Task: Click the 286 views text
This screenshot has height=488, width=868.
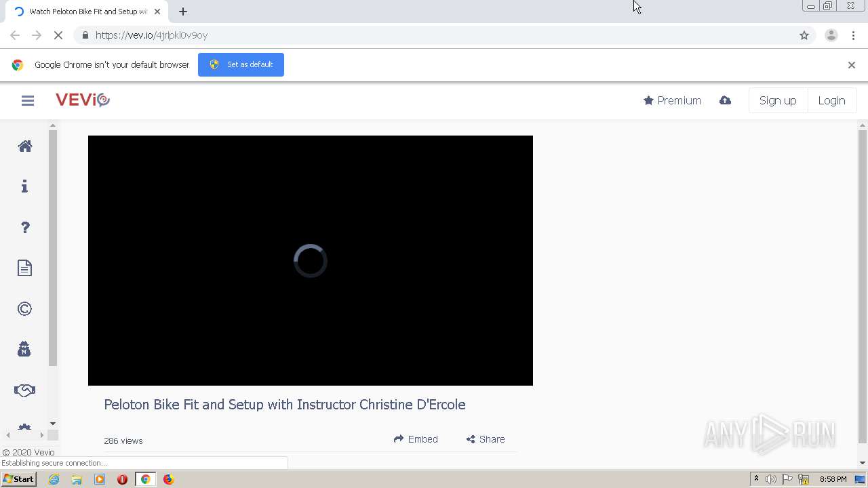Action: (123, 441)
